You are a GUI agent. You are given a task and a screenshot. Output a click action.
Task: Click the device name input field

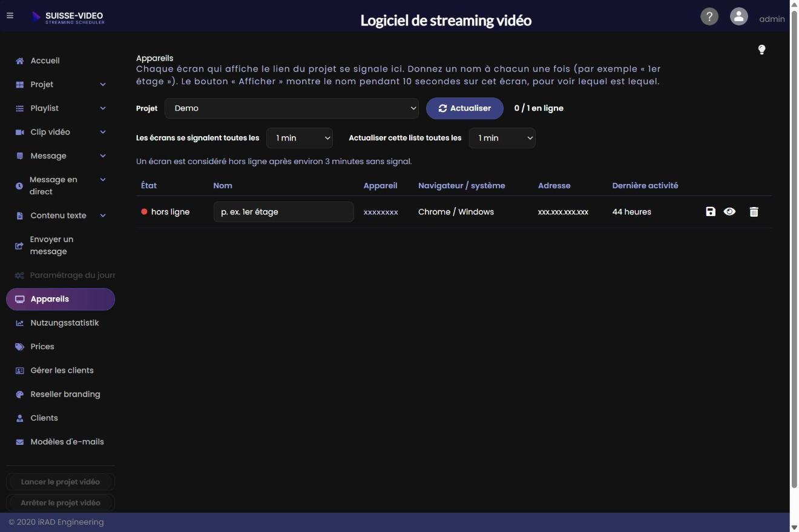pyautogui.click(x=283, y=212)
